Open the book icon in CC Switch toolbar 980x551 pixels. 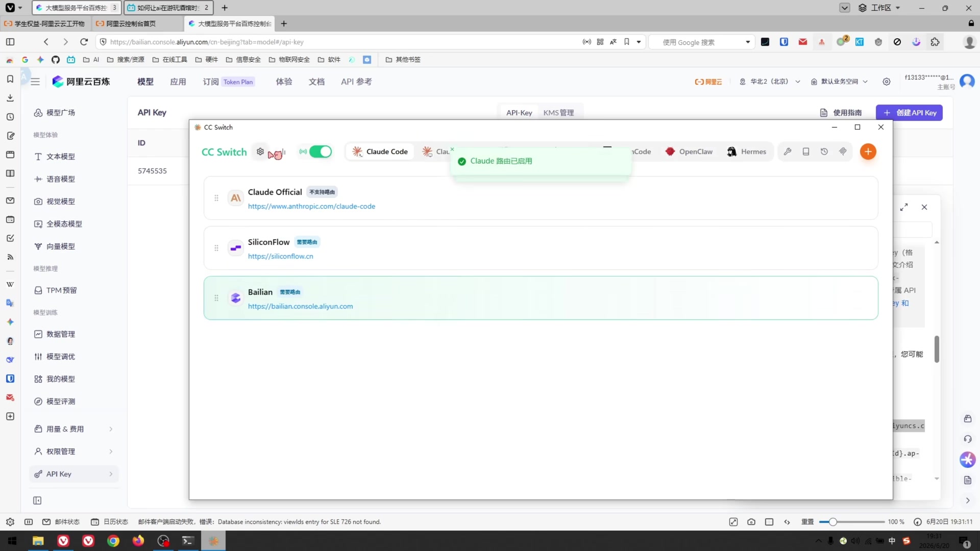tap(806, 152)
